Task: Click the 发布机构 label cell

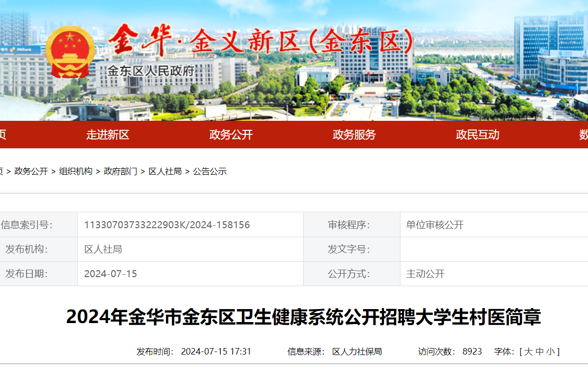Action: click(x=38, y=250)
